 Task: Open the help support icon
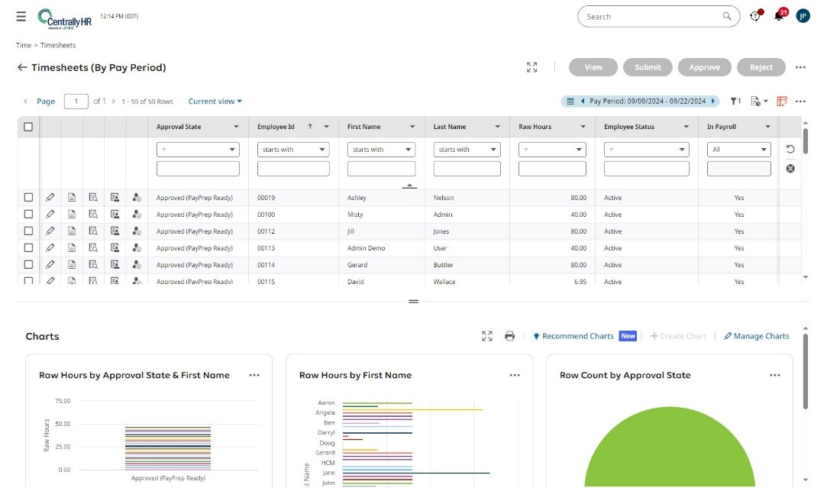756,16
